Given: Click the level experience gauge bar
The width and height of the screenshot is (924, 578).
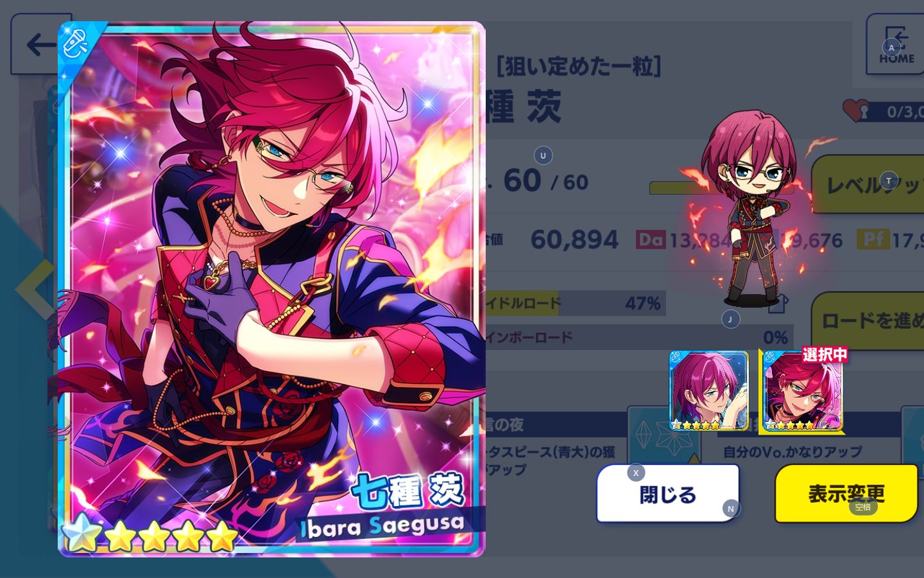Looking at the screenshot, I should [x=721, y=188].
